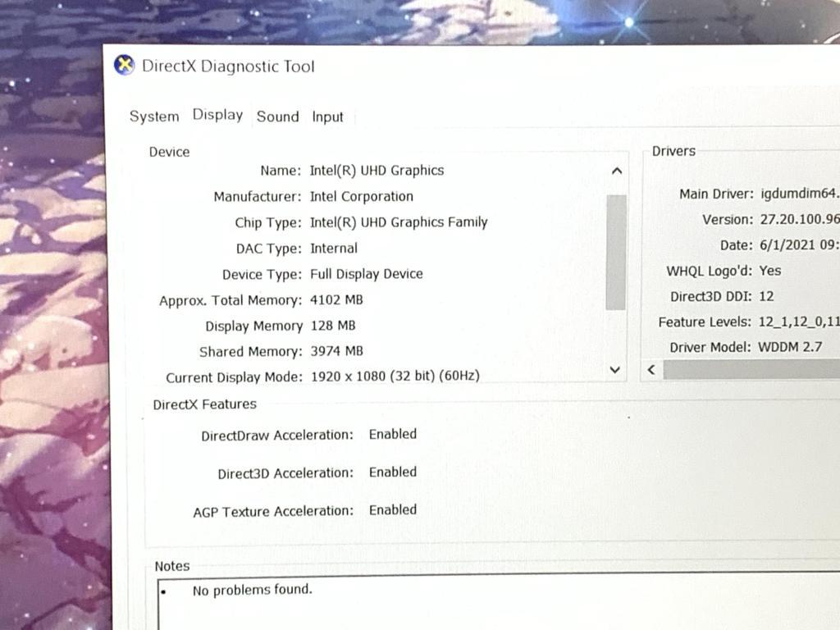
Task: Open the Sound tab
Action: tap(277, 116)
